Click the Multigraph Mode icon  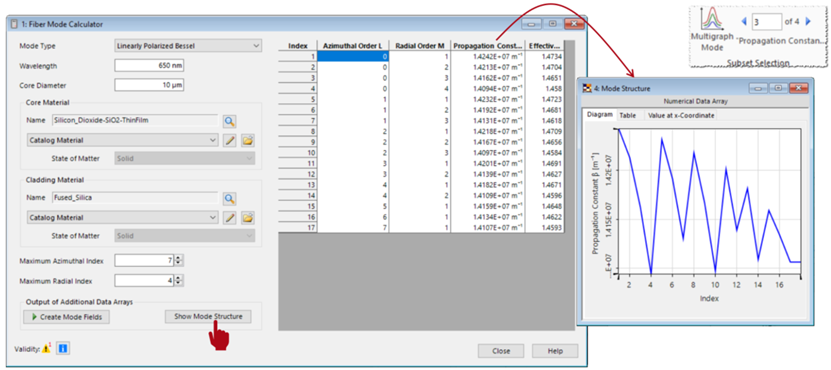712,18
